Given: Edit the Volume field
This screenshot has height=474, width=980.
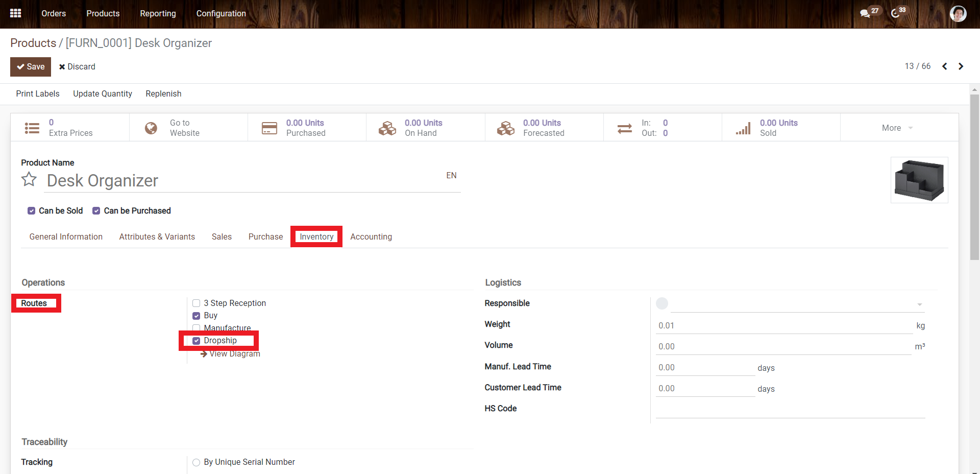Looking at the screenshot, I should tap(783, 346).
